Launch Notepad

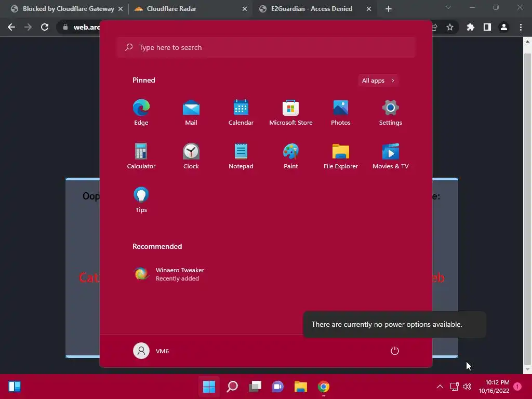(x=241, y=156)
